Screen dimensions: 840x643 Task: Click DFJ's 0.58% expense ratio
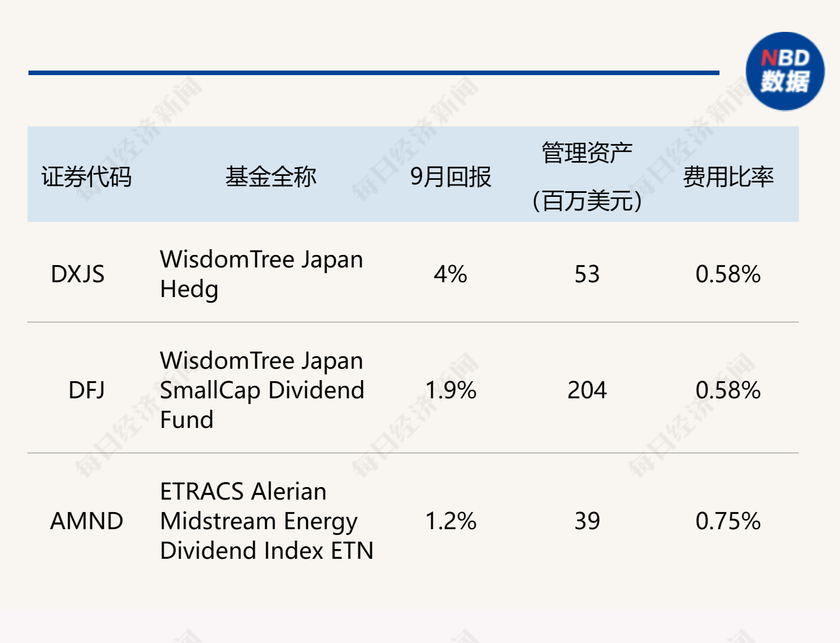[x=728, y=390]
